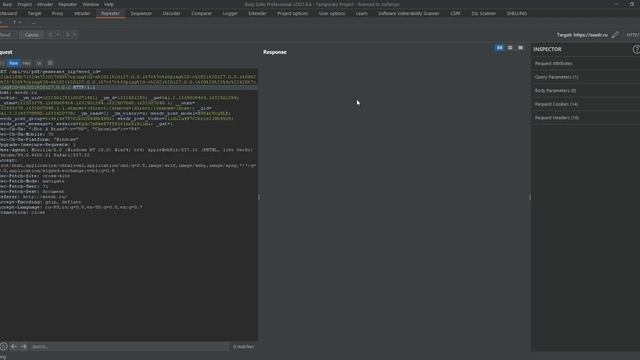640x360 pixels.
Task: Open forward history dropdown arrow
Action: click(75, 35)
